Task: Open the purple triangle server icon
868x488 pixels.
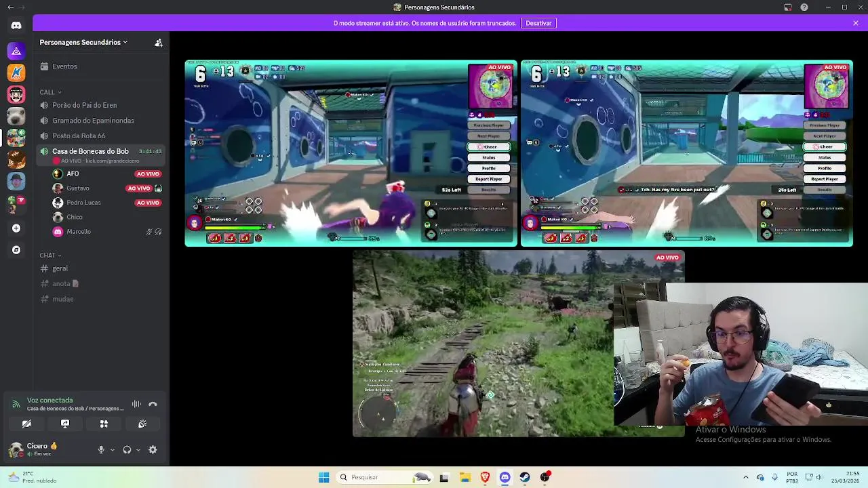Action: click(x=16, y=51)
